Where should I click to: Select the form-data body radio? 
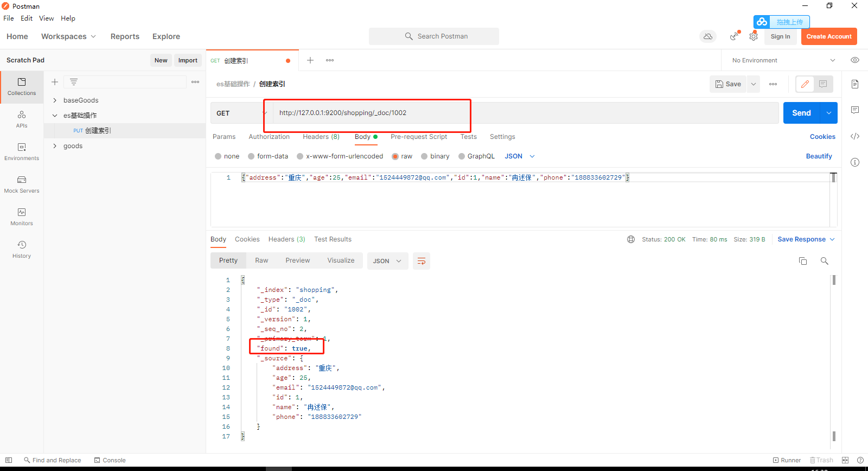pyautogui.click(x=251, y=156)
